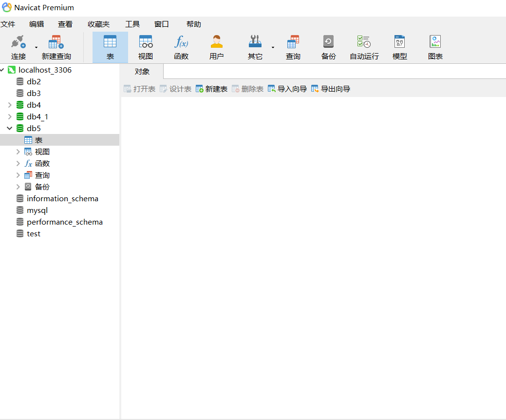Open the dropdown arrow beside 其它
This screenshot has width=506, height=420.
[x=273, y=47]
